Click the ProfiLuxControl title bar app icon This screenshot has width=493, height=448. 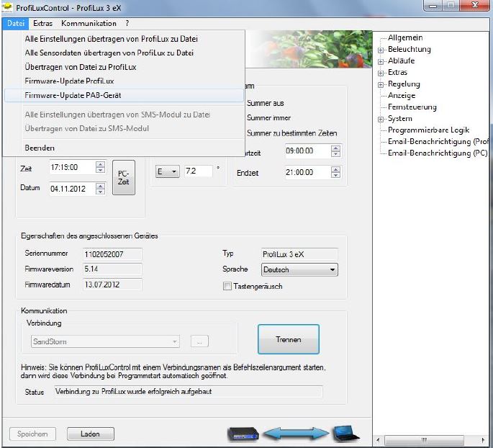[9, 8]
